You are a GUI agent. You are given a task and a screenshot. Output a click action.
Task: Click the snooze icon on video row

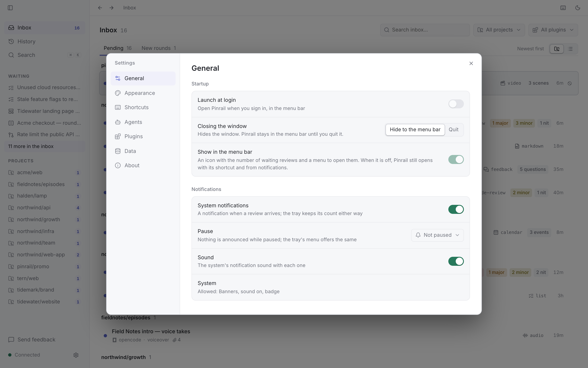click(x=570, y=83)
